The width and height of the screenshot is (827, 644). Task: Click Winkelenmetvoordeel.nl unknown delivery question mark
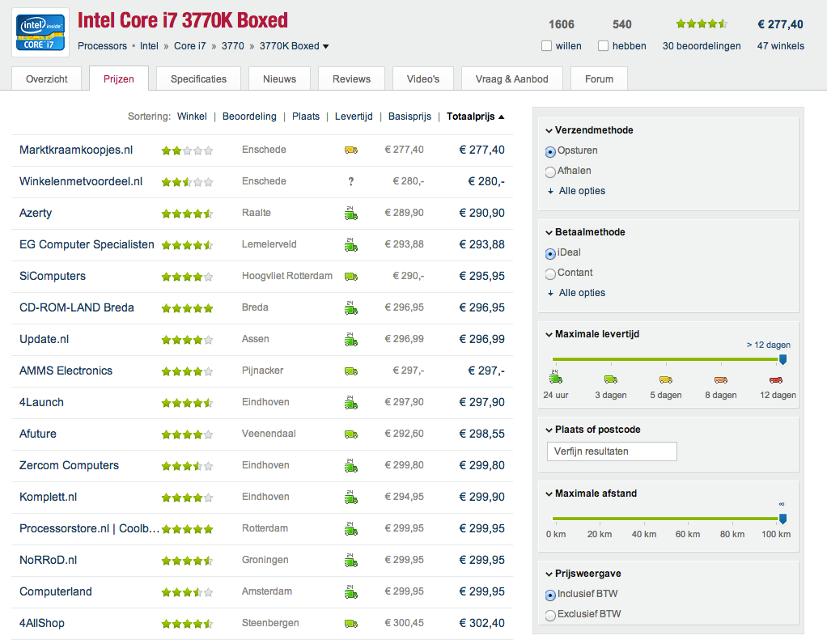(350, 181)
